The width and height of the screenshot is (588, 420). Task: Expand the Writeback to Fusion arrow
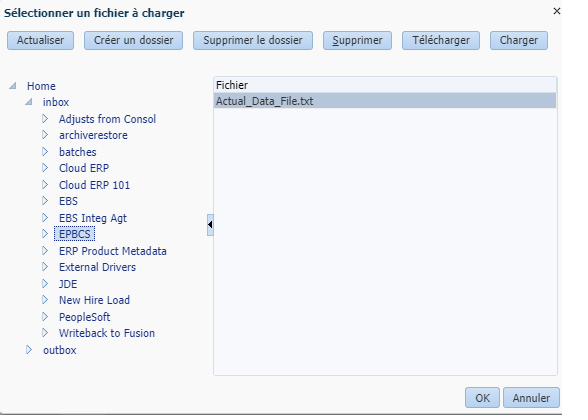(45, 333)
